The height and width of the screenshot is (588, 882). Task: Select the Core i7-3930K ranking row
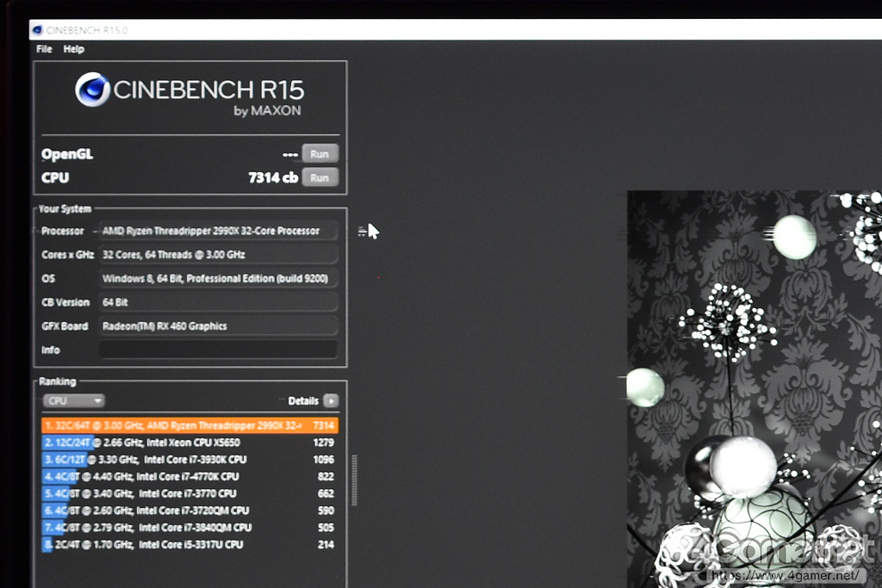[189, 459]
